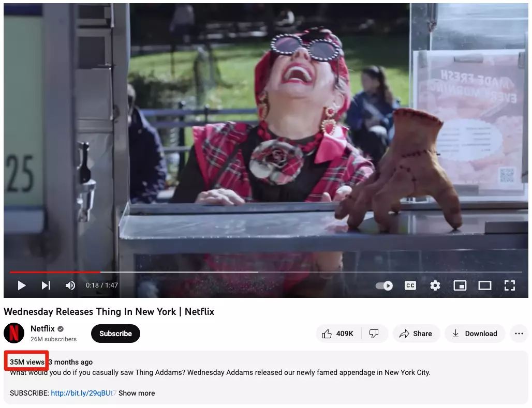Open the Netflix channel name
Viewport: 532px width, 408px height.
[42, 329]
